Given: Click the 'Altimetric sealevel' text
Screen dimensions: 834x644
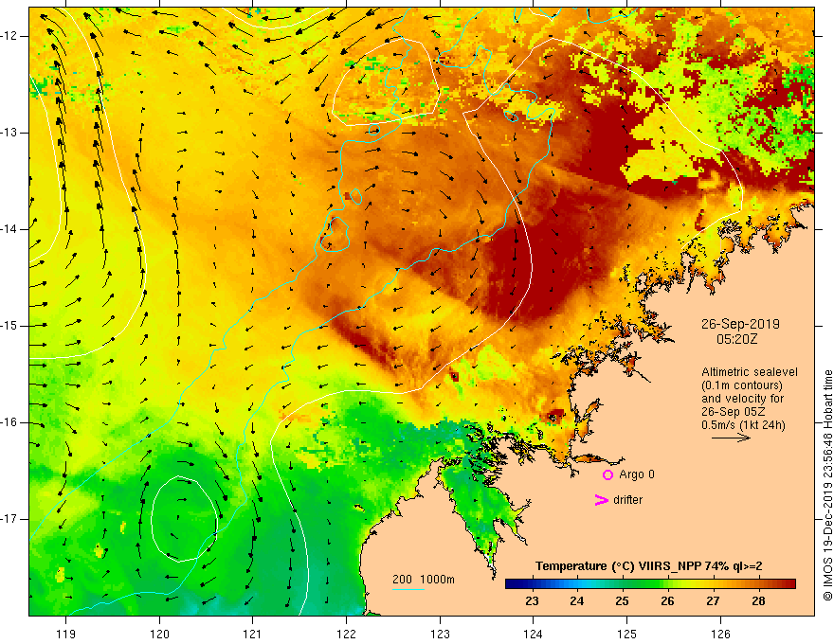Looking at the screenshot, I should [750, 372].
